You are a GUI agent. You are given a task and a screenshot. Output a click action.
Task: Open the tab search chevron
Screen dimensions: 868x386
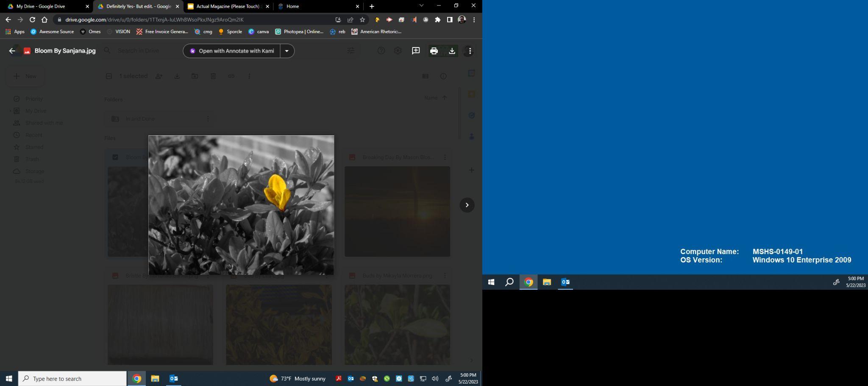tap(421, 6)
